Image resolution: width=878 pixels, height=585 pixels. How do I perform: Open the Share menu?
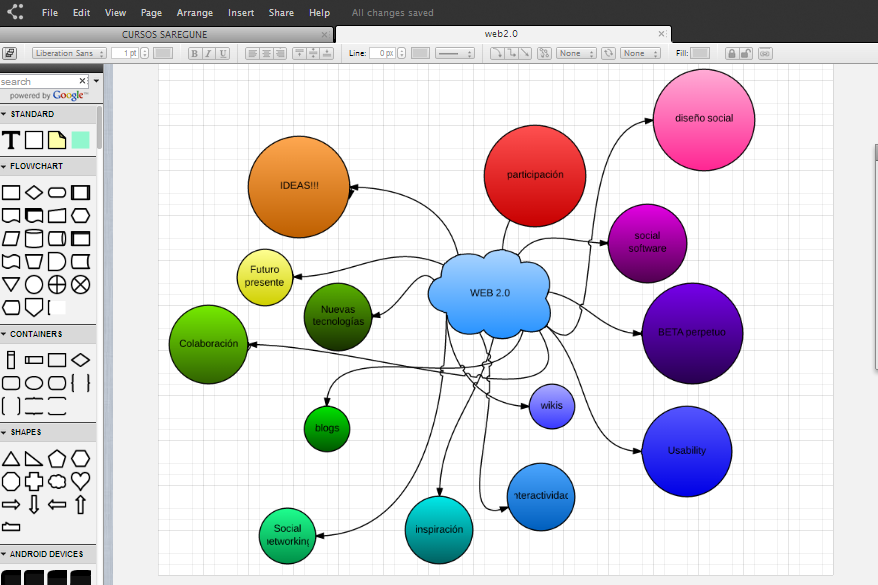281,13
